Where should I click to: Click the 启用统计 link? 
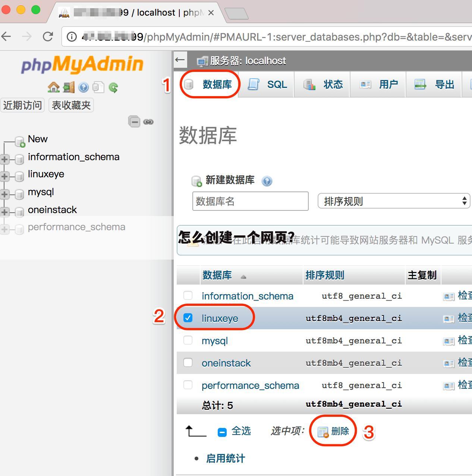point(226,458)
